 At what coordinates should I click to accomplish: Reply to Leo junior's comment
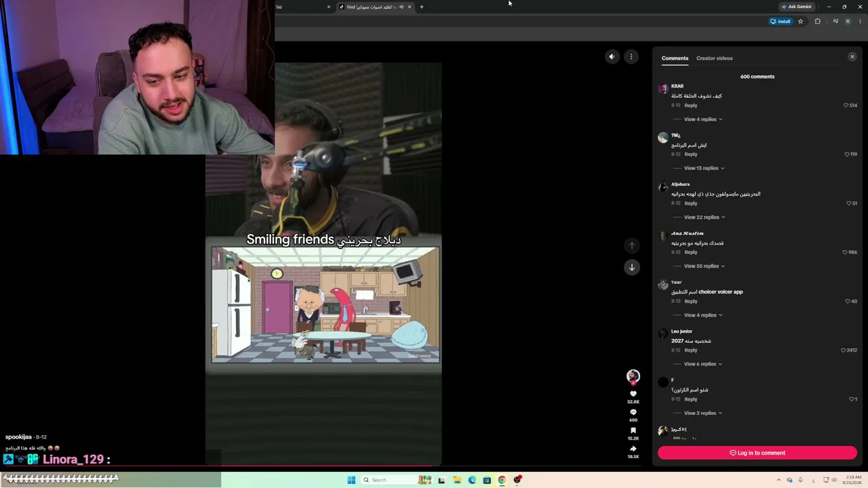click(690, 350)
